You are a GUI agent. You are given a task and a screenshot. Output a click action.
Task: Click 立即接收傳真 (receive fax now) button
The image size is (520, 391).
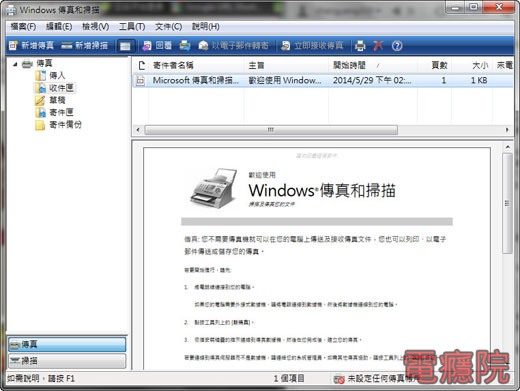[x=312, y=46]
